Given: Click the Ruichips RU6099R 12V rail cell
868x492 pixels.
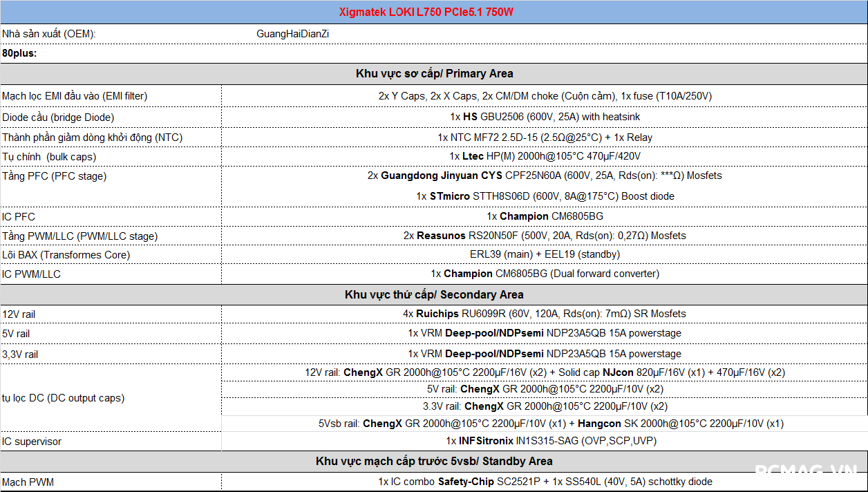Looking at the screenshot, I should point(545,314).
